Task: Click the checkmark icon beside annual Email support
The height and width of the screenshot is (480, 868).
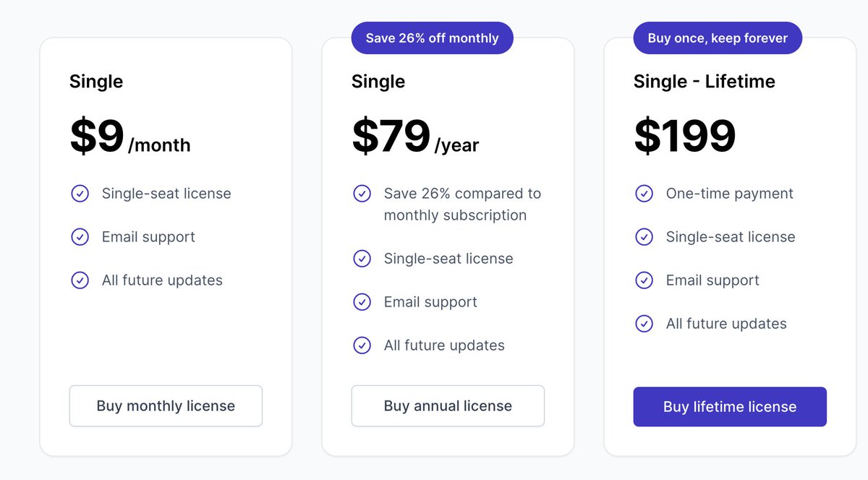Action: (x=362, y=302)
